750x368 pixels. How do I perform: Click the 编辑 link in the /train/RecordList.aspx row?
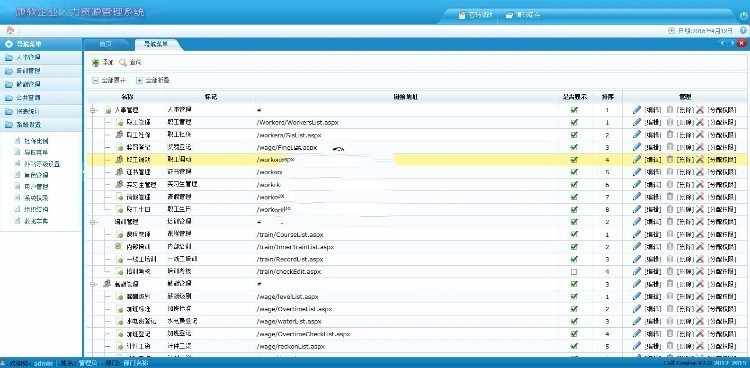pos(653,259)
